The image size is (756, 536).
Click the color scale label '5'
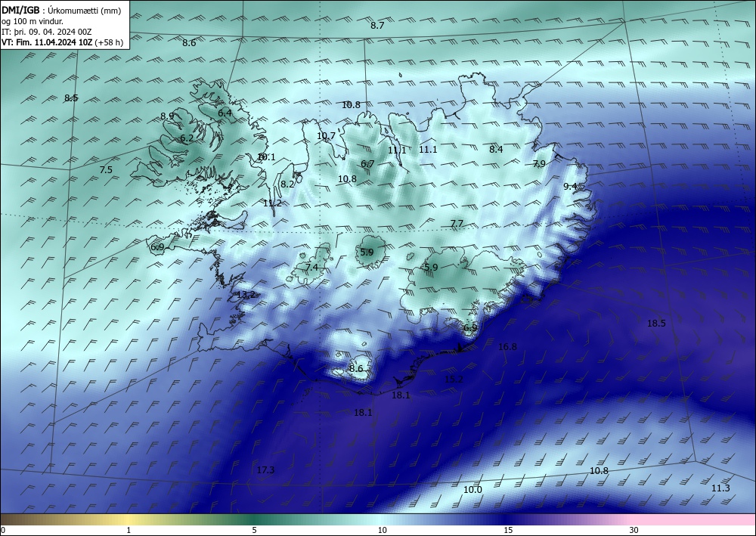(x=254, y=531)
